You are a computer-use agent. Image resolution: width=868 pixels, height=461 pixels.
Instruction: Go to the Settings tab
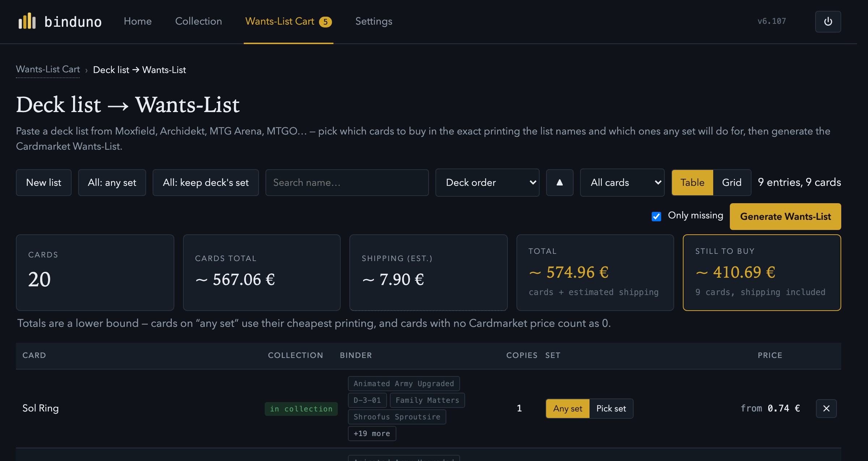[374, 21]
